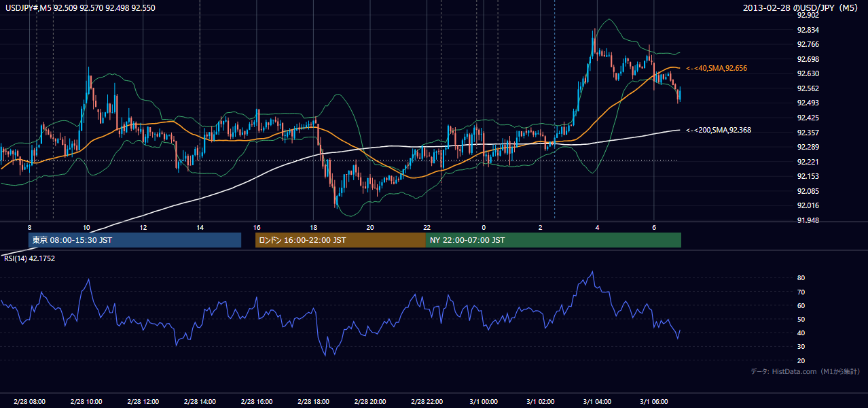The height and width of the screenshot is (408, 868).
Task: Click the bottom date label 2/28 20:00
Action: click(370, 401)
